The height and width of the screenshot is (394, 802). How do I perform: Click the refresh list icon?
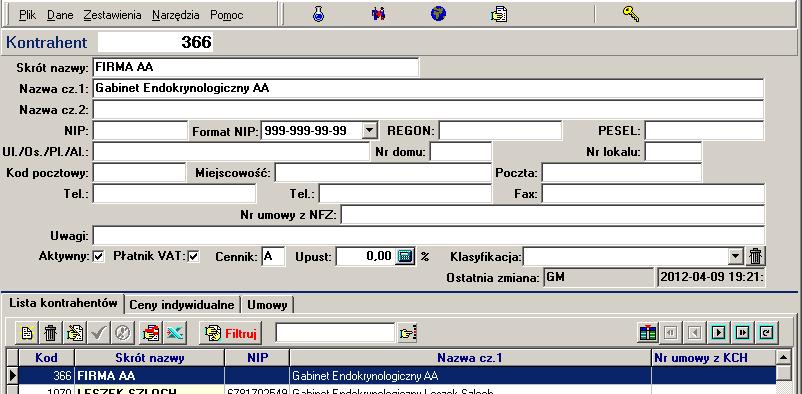766,333
